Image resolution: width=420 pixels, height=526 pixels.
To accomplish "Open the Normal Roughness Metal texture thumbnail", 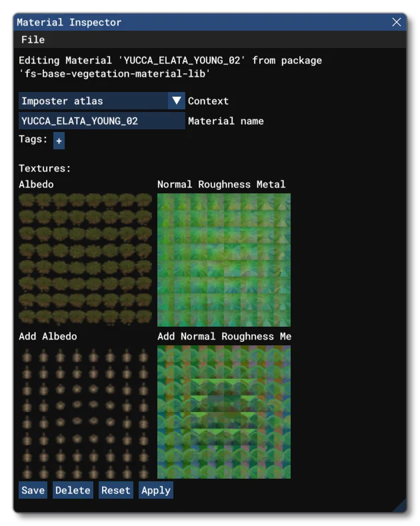I will (224, 259).
